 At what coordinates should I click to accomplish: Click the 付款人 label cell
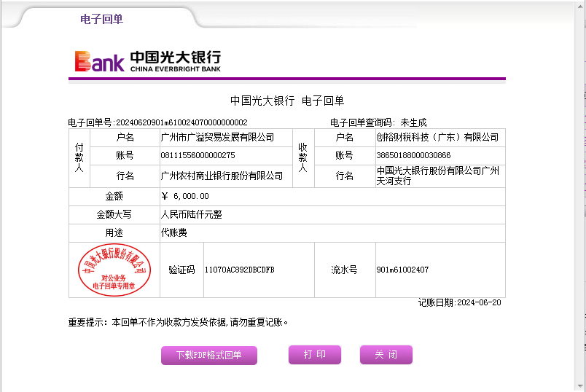point(79,157)
